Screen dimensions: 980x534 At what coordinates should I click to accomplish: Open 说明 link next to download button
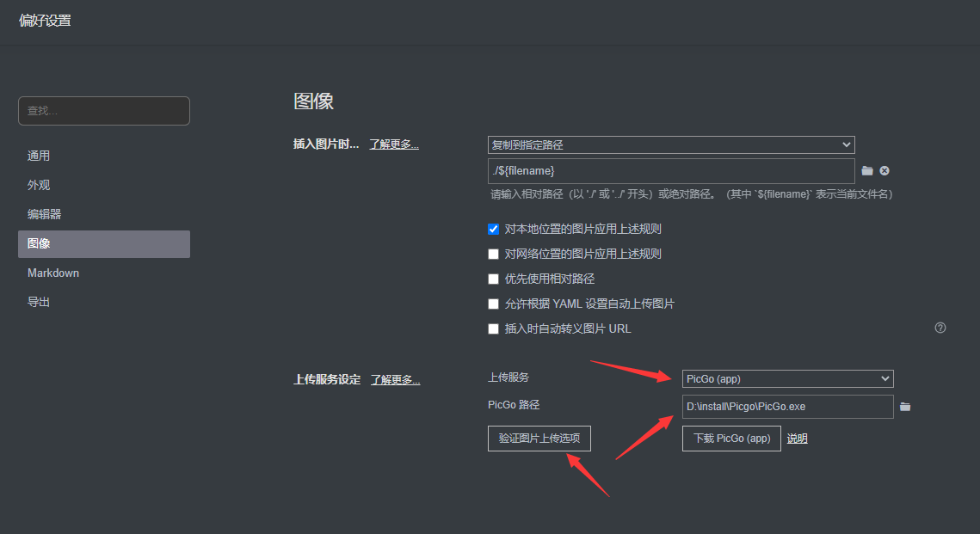click(797, 439)
